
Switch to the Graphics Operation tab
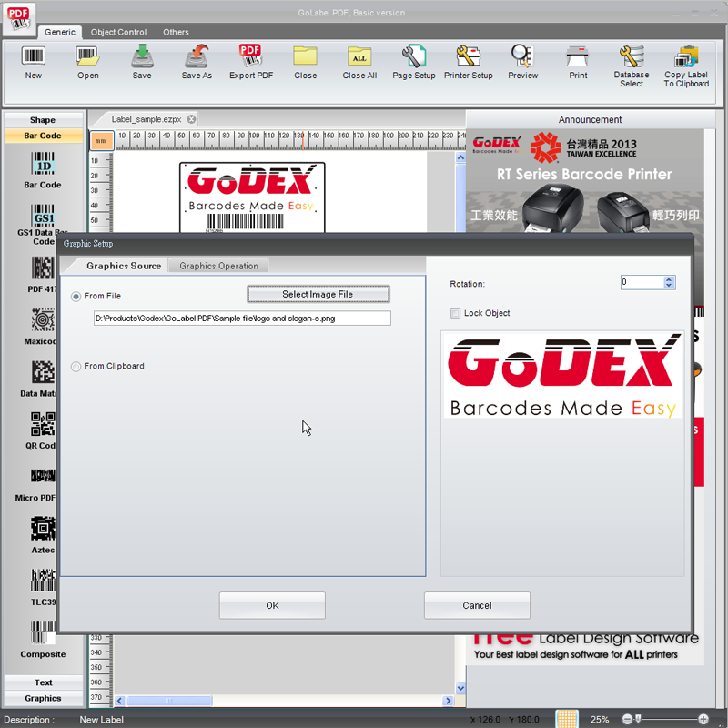click(218, 266)
